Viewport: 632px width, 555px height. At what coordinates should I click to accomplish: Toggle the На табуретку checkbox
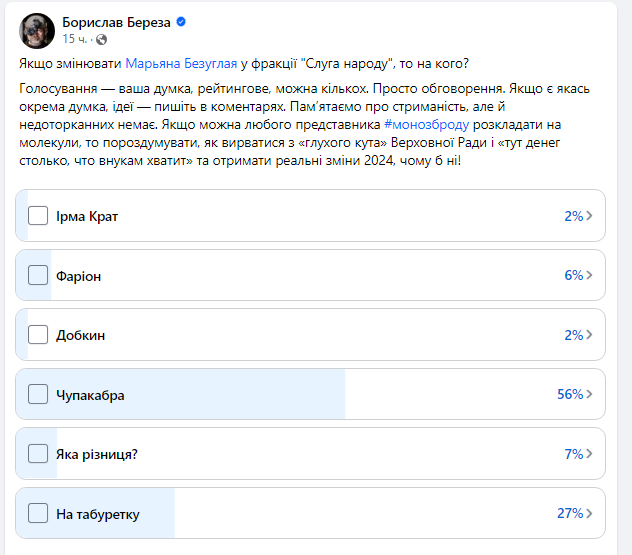[x=38, y=514]
